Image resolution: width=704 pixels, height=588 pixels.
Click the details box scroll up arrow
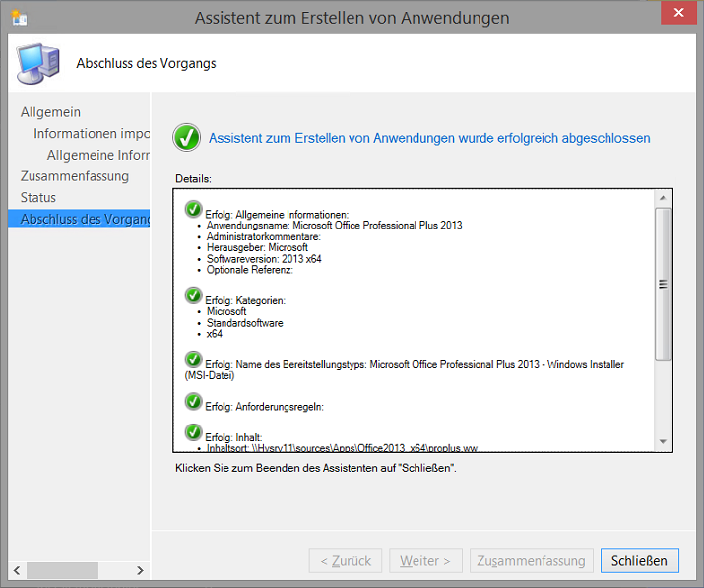(663, 198)
